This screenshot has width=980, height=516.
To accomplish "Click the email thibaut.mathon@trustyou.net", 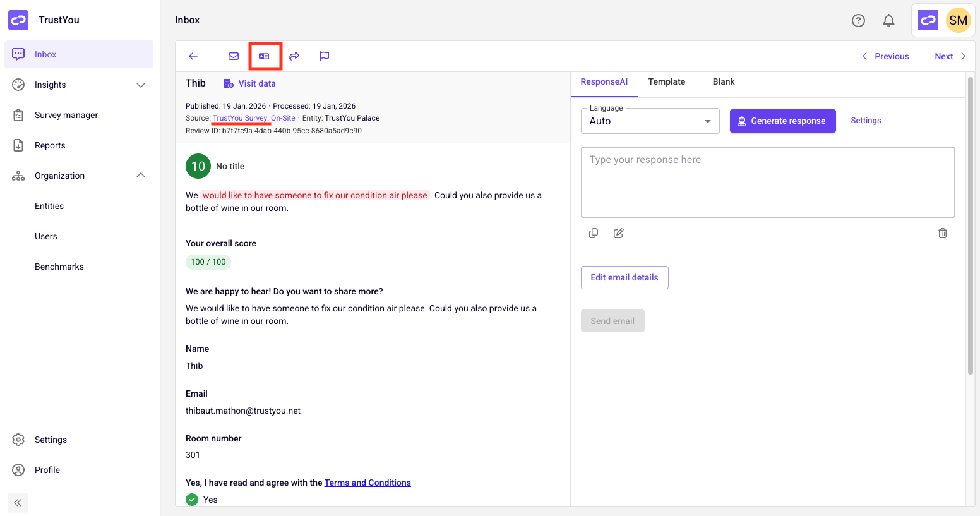I will click(243, 411).
